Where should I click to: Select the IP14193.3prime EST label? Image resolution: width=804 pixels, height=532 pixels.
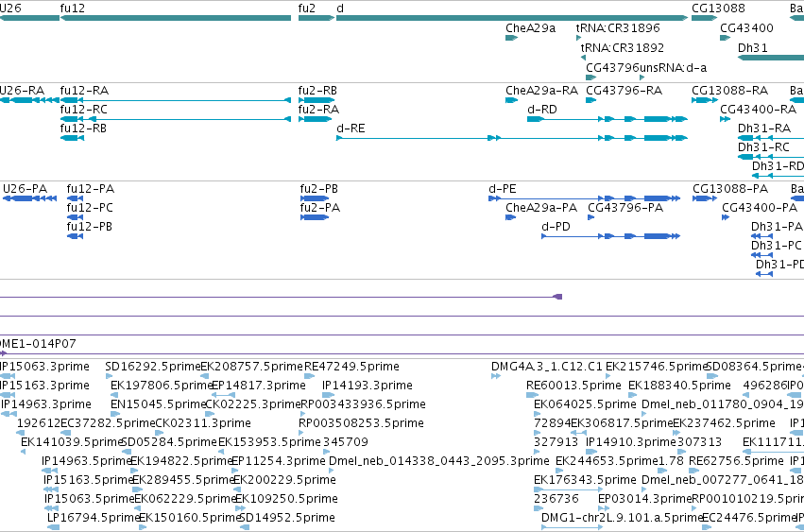coord(368,386)
